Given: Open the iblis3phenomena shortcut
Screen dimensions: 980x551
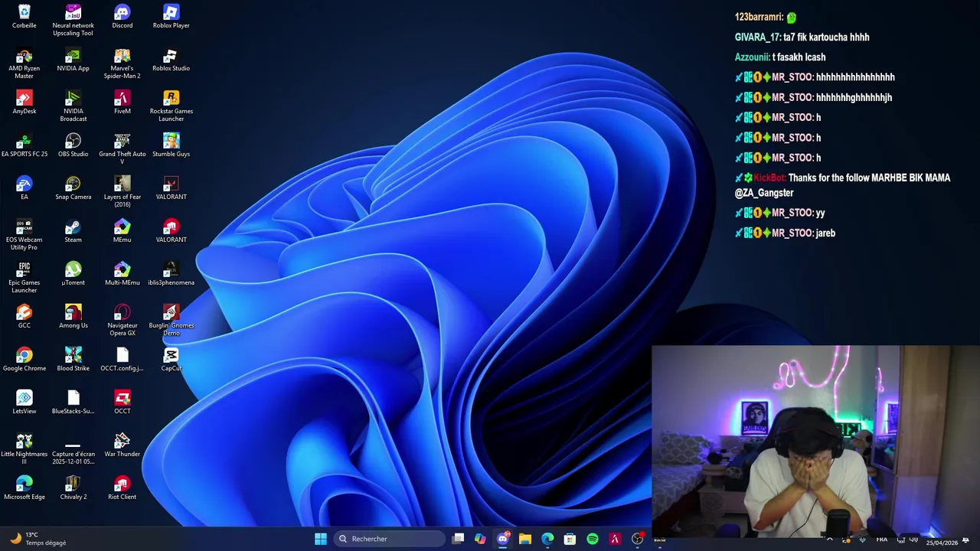Looking at the screenshot, I should (x=171, y=274).
